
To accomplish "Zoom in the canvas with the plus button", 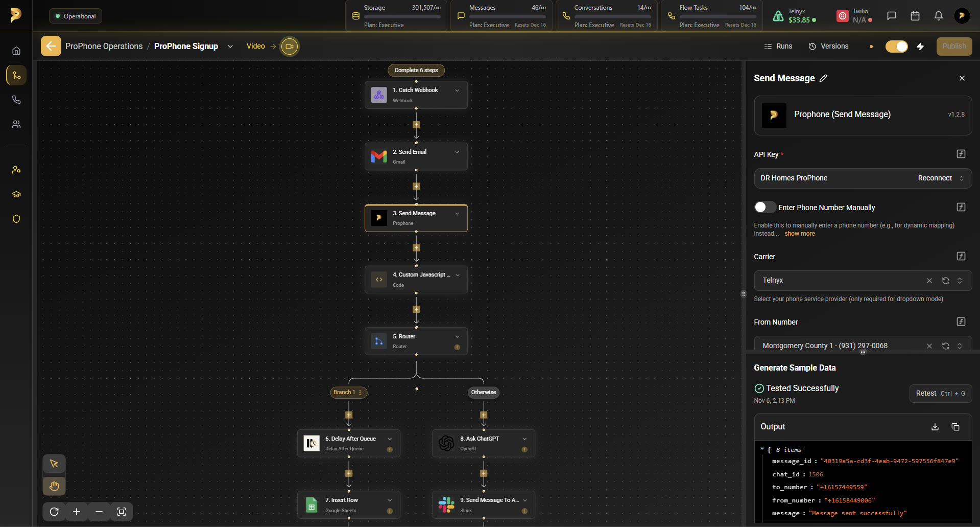I will pyautogui.click(x=77, y=512).
